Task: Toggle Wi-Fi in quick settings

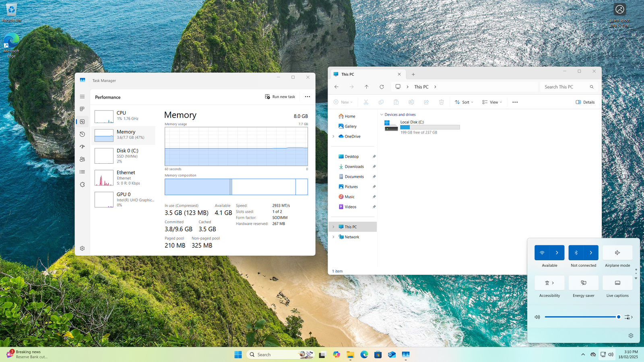Action: pos(542,253)
